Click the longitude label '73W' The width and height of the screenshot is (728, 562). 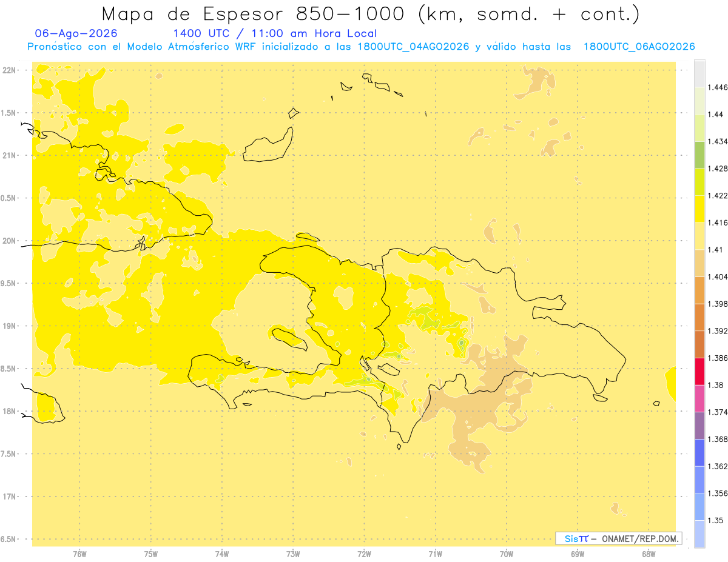click(293, 554)
